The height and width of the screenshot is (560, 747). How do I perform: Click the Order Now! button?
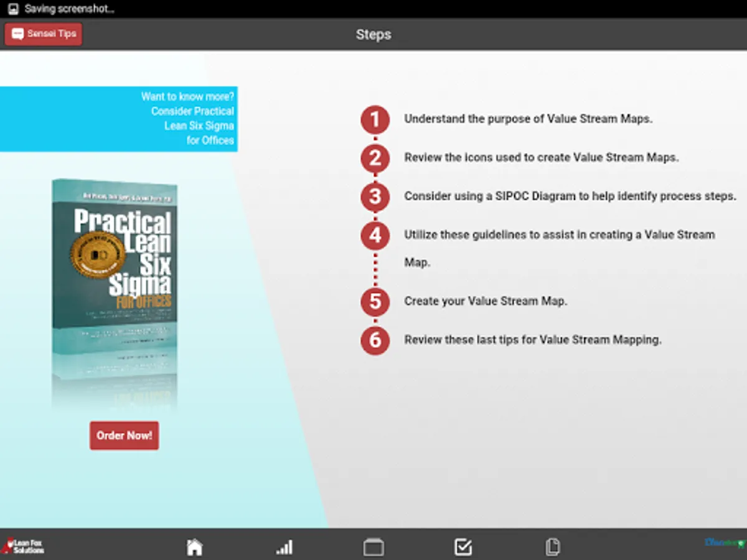click(124, 436)
